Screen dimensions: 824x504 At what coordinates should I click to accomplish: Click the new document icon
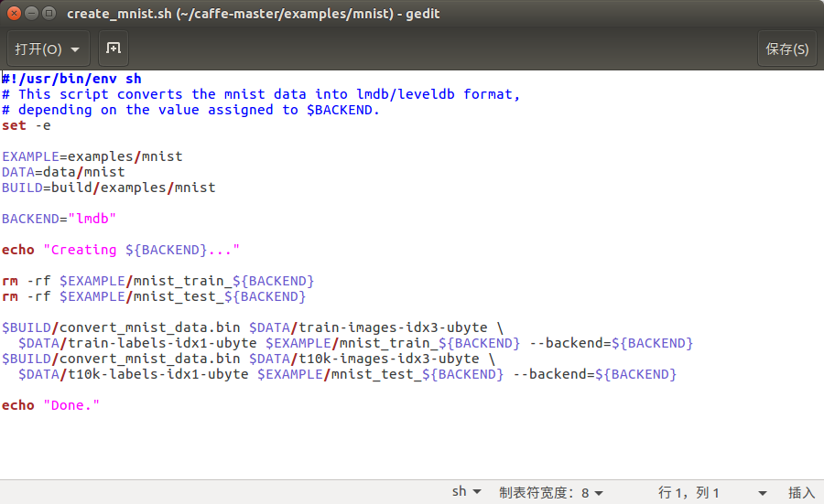coord(114,48)
